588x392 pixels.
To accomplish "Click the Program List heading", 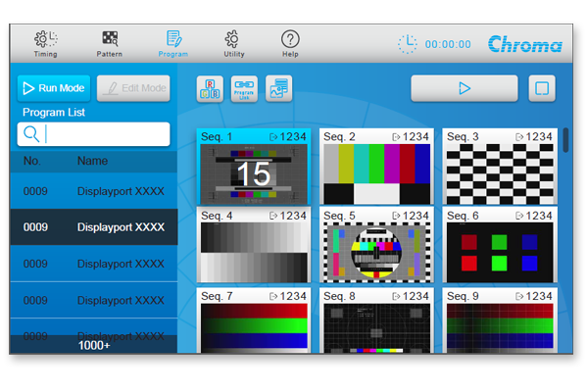I will [54, 112].
